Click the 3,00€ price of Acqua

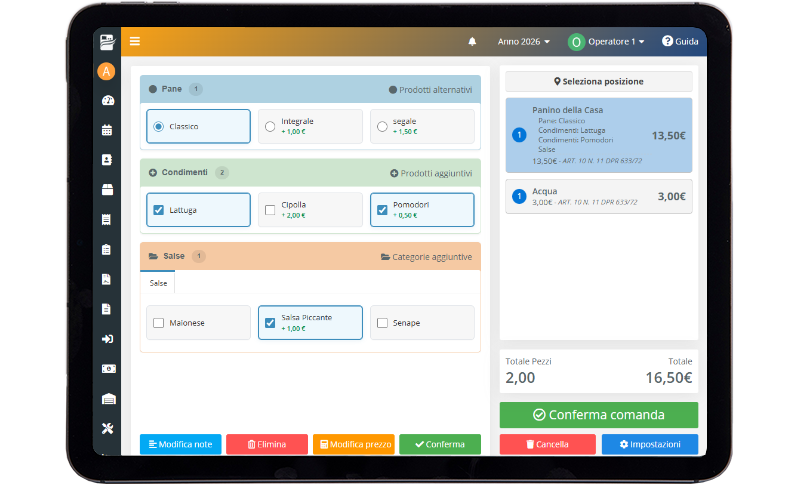point(671,196)
